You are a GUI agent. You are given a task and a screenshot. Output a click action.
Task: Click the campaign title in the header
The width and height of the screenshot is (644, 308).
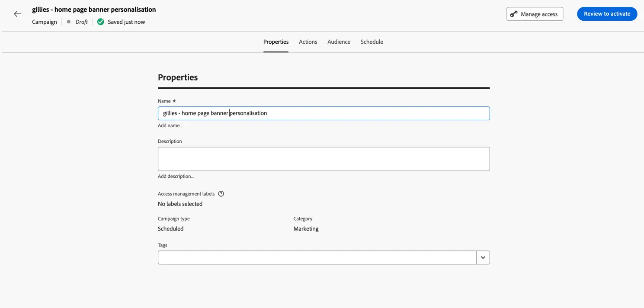(x=94, y=10)
